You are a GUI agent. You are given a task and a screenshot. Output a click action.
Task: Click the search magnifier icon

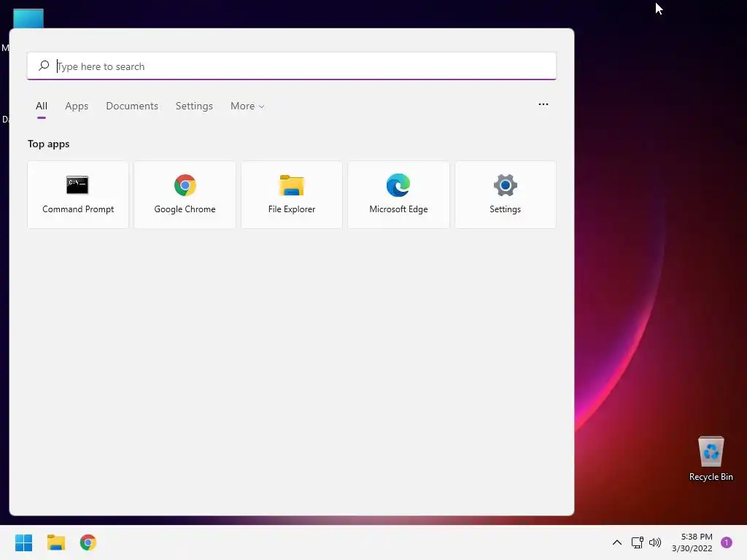(x=44, y=66)
